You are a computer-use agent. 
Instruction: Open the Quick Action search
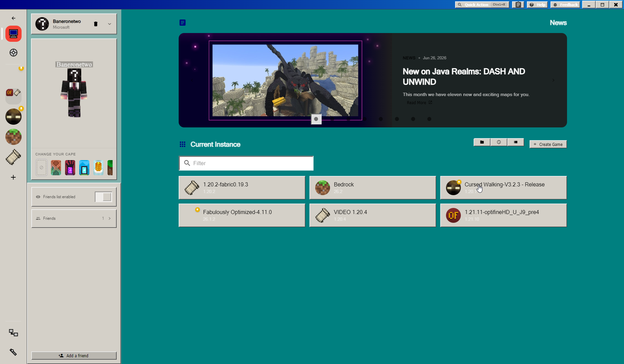point(482,5)
